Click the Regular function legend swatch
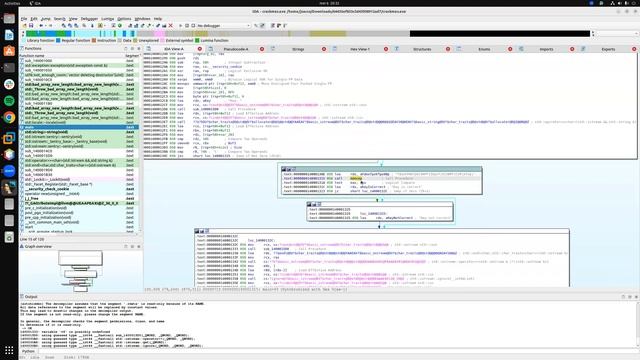640x360 pixels. click(58, 40)
